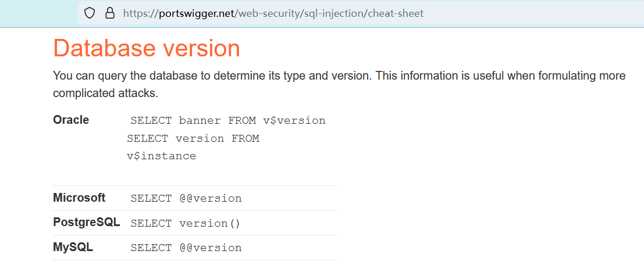Click the "SELECT banner FROM v$version" query
This screenshot has height=272, width=644.
[x=228, y=121]
